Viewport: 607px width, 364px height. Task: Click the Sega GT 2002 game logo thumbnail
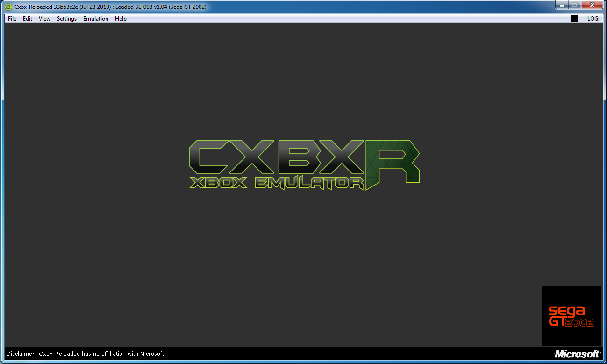click(571, 316)
